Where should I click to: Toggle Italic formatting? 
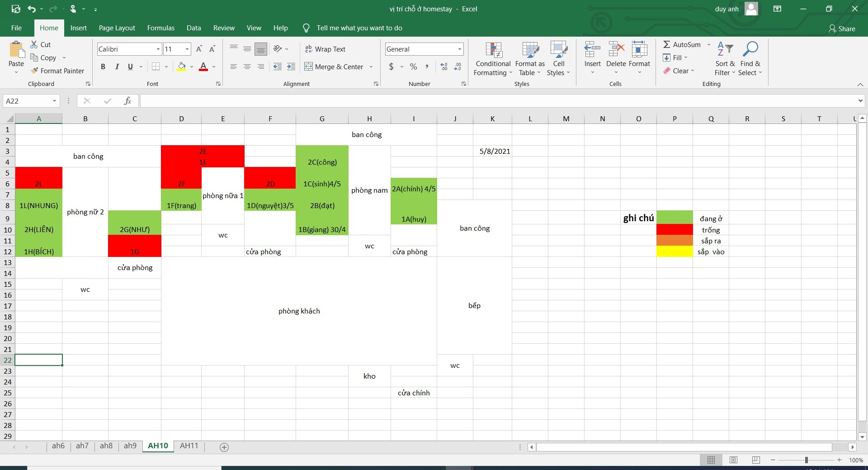(117, 66)
